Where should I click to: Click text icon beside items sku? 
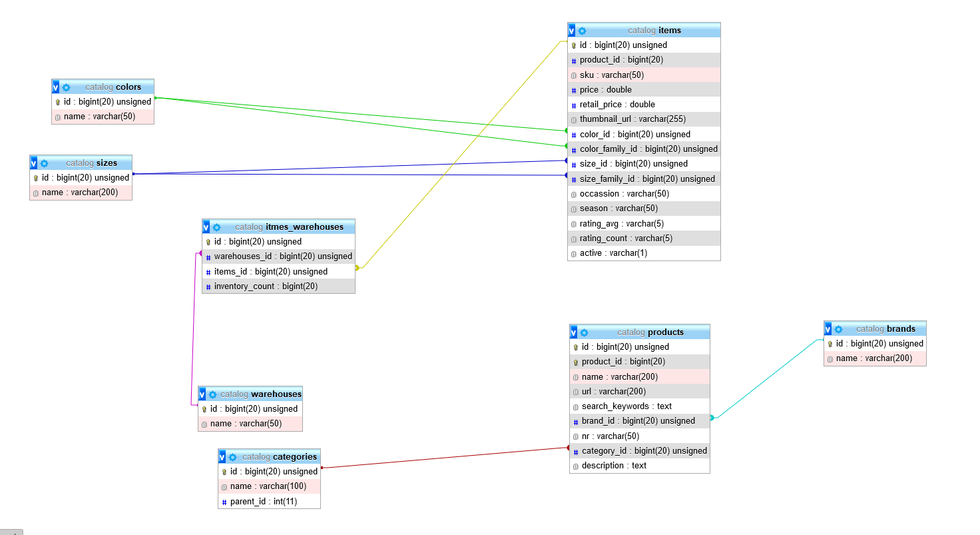pyautogui.click(x=574, y=75)
